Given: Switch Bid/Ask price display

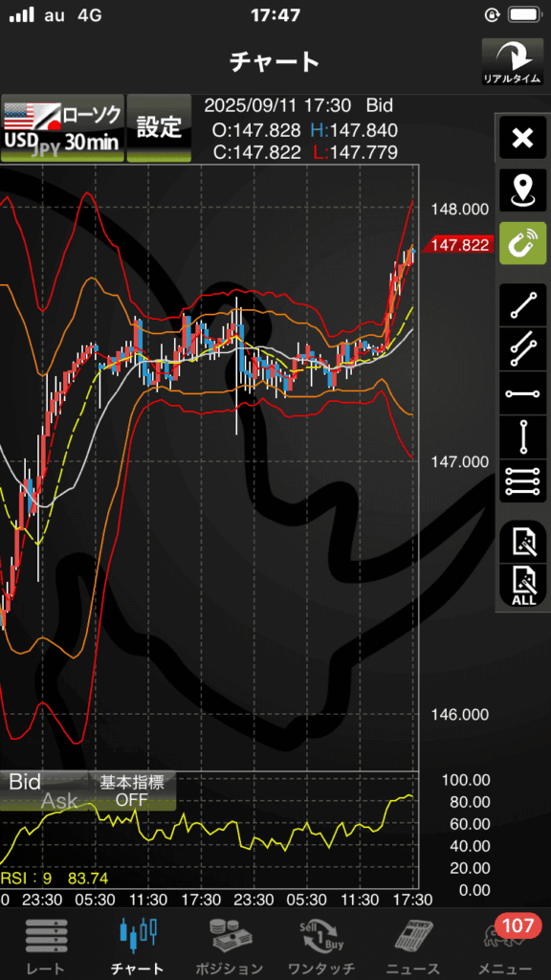Looking at the screenshot, I should (x=43, y=791).
